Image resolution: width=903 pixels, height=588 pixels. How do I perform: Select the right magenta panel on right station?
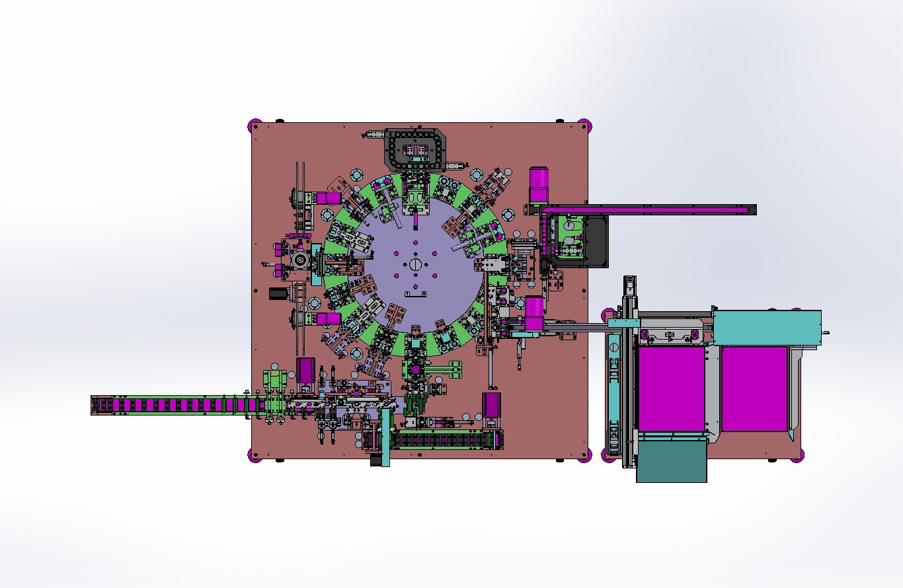click(754, 388)
